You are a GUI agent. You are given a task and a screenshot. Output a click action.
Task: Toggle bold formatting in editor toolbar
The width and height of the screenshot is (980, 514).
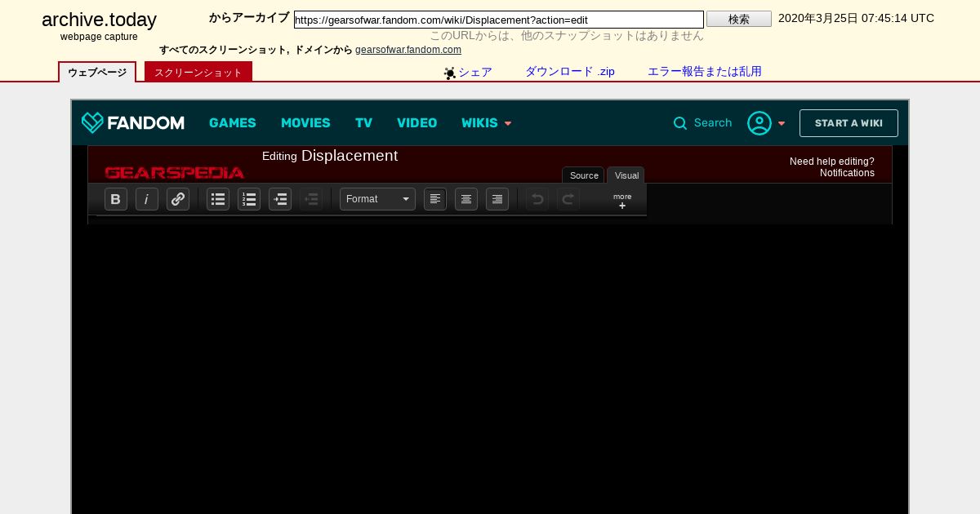[x=116, y=199]
